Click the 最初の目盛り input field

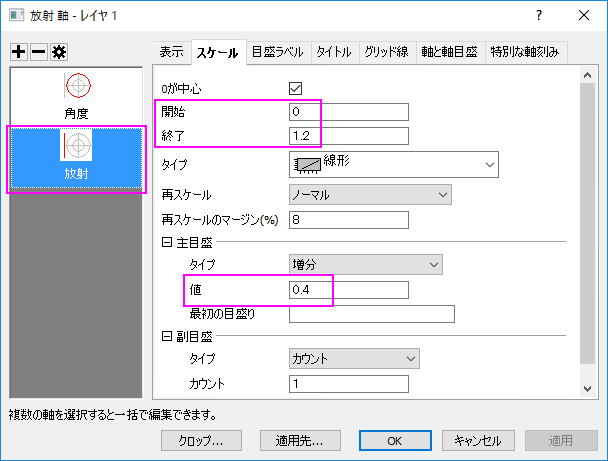tap(372, 314)
